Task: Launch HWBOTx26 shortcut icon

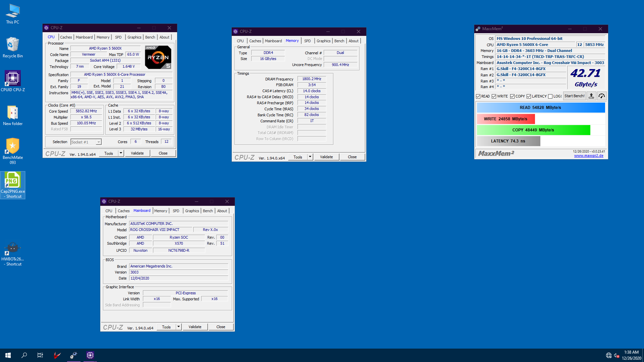Action: [x=13, y=254]
